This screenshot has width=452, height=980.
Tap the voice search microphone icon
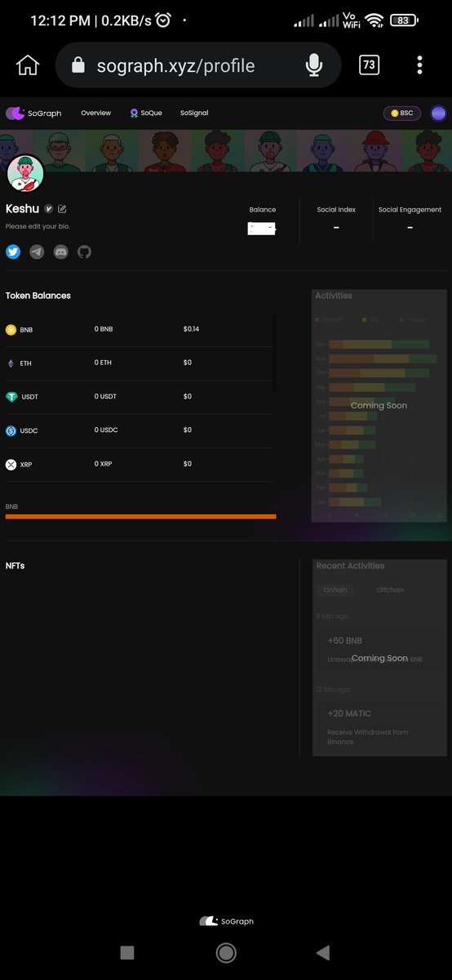click(314, 65)
